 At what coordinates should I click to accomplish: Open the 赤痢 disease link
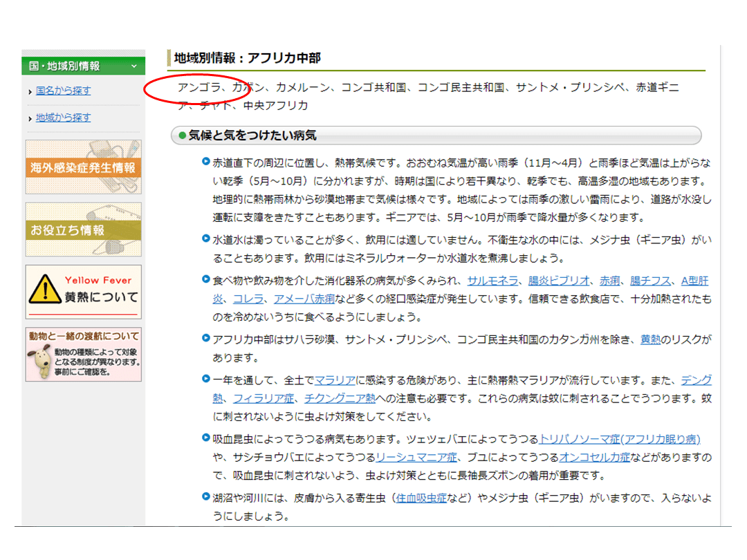(x=610, y=281)
